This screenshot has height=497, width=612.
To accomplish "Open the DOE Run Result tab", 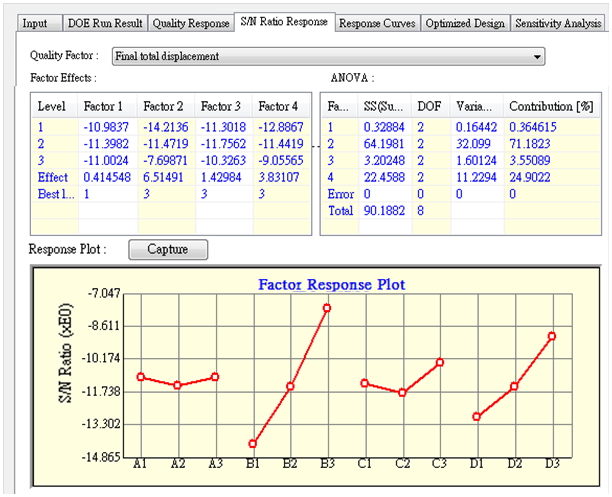I will pos(105,23).
